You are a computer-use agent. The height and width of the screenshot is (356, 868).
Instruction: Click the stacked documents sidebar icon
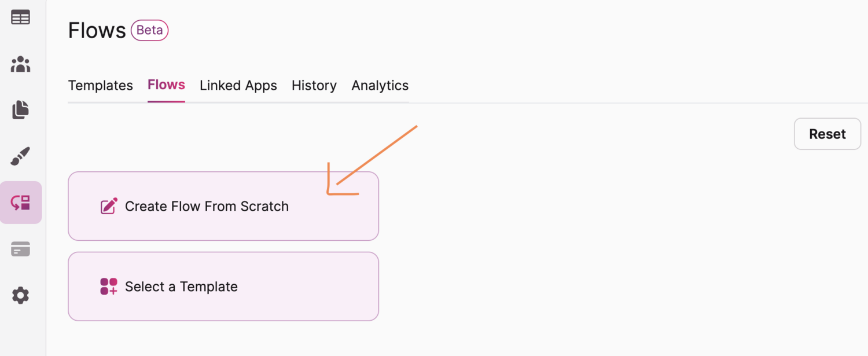point(20,110)
